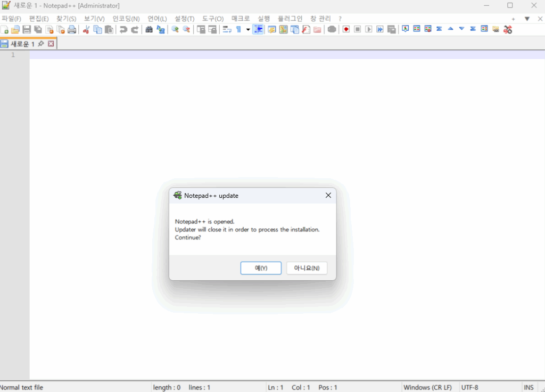This screenshot has width=545, height=392.
Task: Open the 인코딩(N) menu
Action: pos(126,19)
